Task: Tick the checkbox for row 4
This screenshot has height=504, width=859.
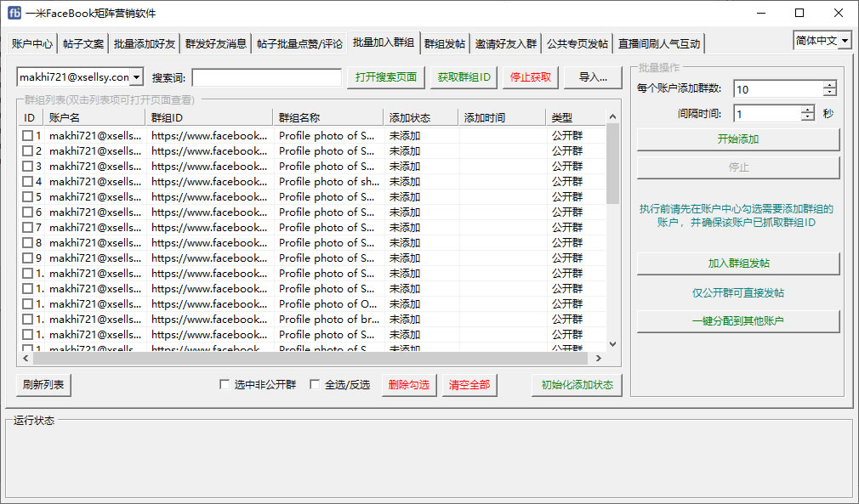Action: pos(27,181)
